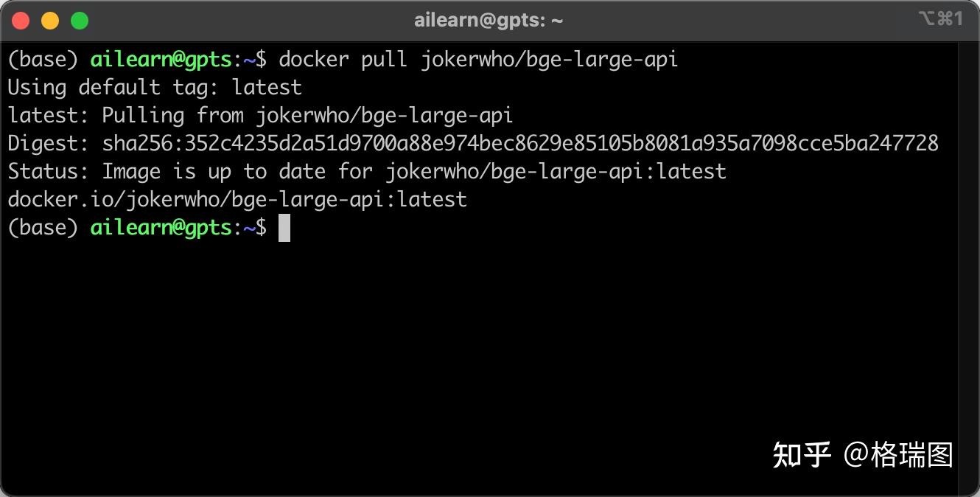This screenshot has width=980, height=497.
Task: Click (base) on the last prompt line
Action: (43, 228)
